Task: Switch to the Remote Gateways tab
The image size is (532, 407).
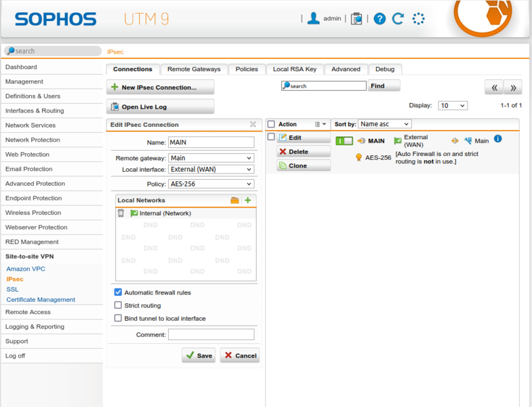Action: pos(194,69)
